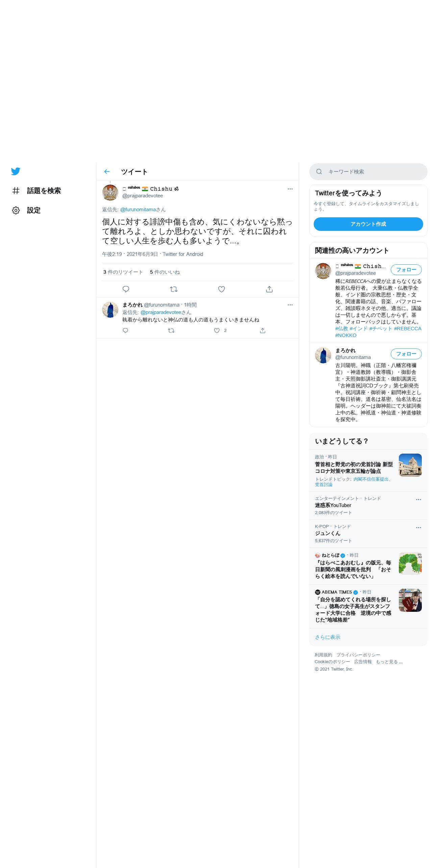Share the main tweet via share icon

(269, 289)
